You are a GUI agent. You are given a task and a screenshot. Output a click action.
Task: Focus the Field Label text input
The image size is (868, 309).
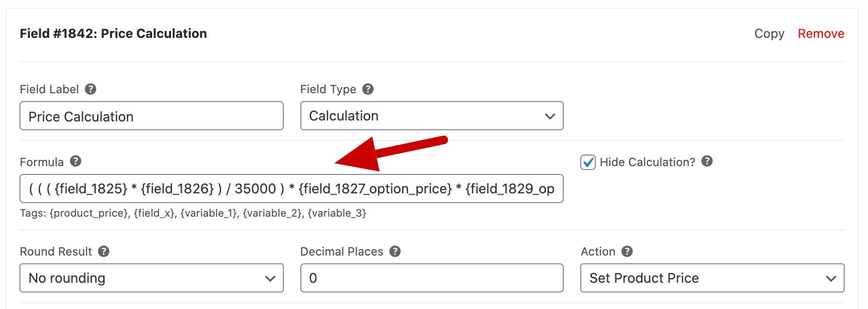pyautogui.click(x=152, y=116)
